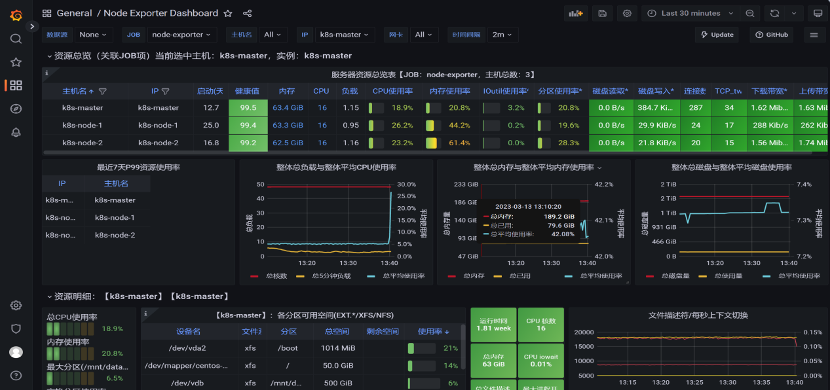Open the GitHub link button
This screenshot has width=830, height=390.
(x=772, y=34)
